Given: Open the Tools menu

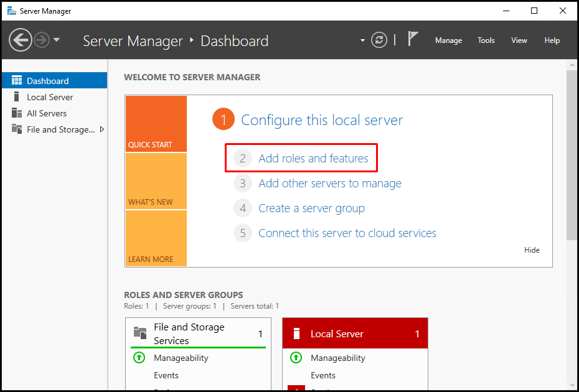Looking at the screenshot, I should [x=486, y=40].
